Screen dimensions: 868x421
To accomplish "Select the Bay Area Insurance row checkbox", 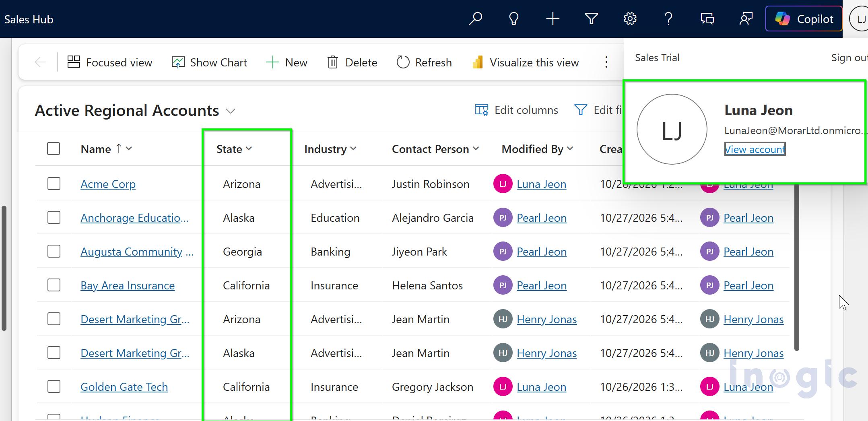I will pyautogui.click(x=54, y=285).
